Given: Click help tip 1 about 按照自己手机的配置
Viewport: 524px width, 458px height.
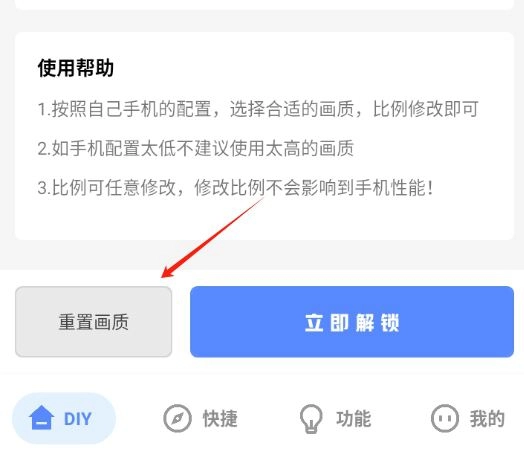Looking at the screenshot, I should (x=258, y=109).
